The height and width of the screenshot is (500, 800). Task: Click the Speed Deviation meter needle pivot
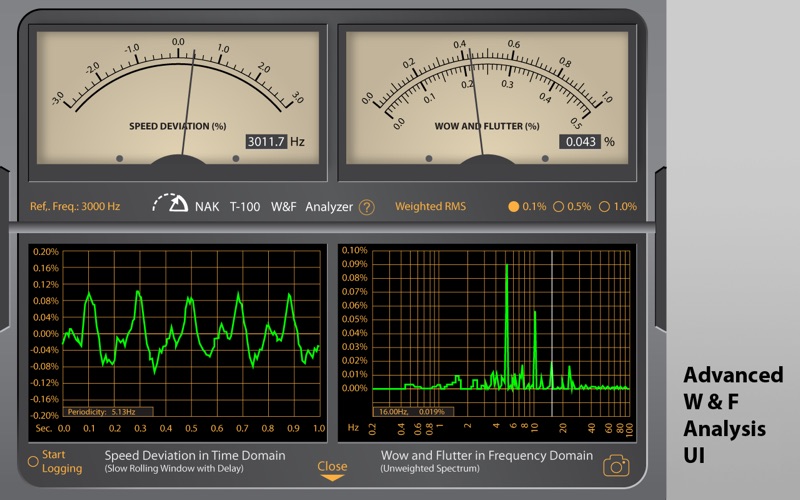click(x=178, y=159)
